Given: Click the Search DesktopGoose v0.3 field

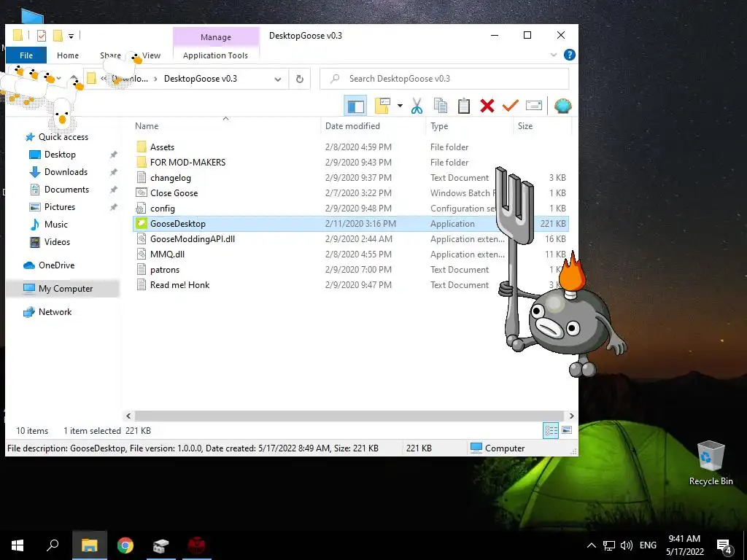Looking at the screenshot, I should [444, 79].
